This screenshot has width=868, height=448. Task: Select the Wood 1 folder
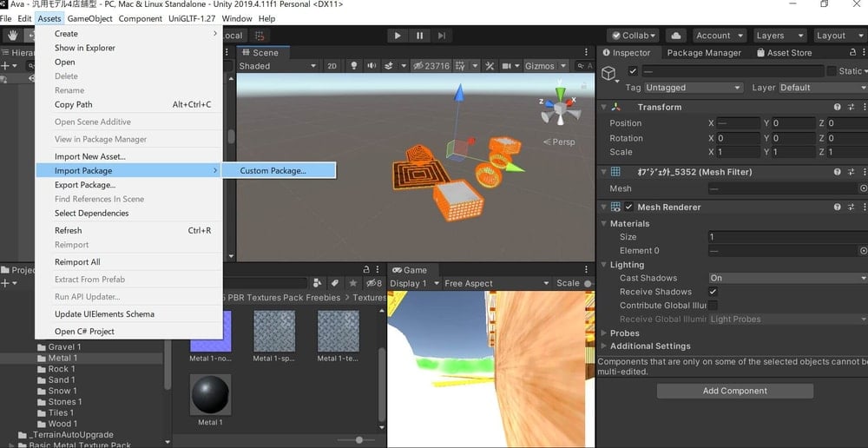pyautogui.click(x=61, y=424)
